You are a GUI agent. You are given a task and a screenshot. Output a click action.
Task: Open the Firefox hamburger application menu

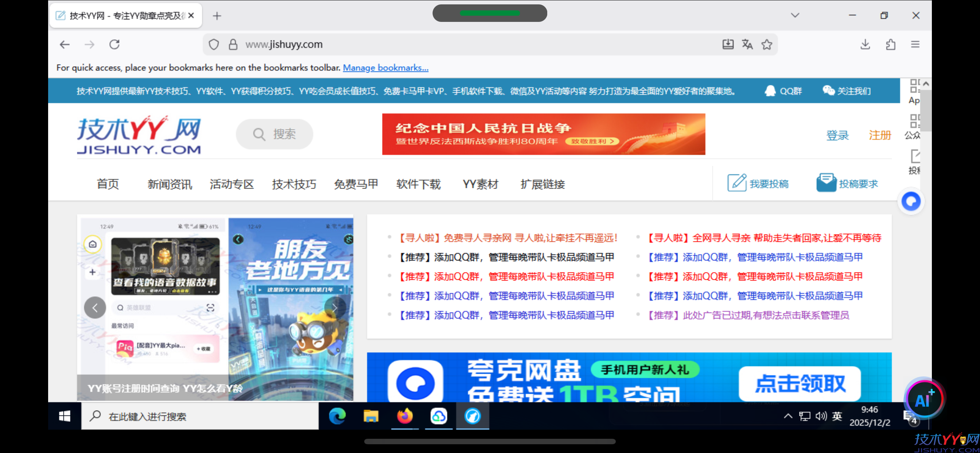[915, 44]
